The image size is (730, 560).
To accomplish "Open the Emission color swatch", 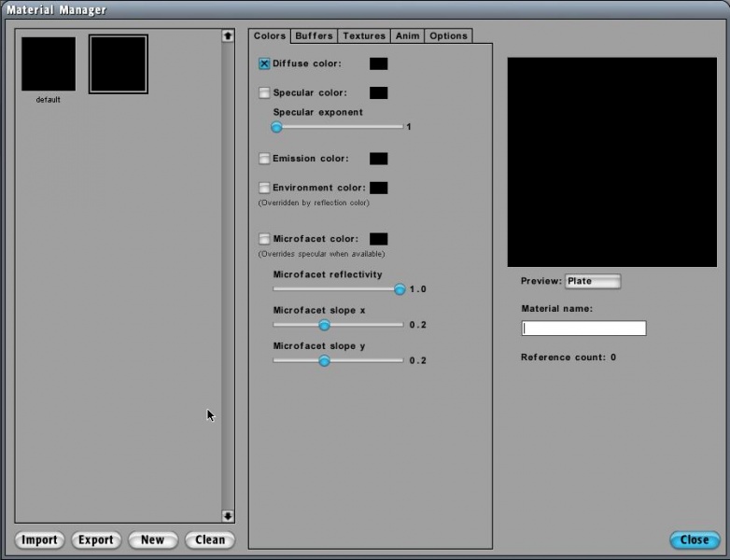I will pyautogui.click(x=378, y=159).
